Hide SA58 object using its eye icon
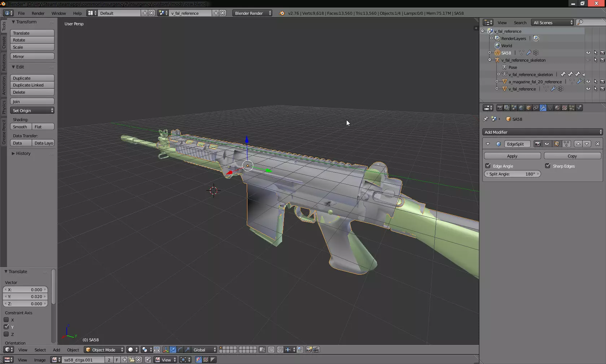Image resolution: width=606 pixels, height=364 pixels. 588,53
